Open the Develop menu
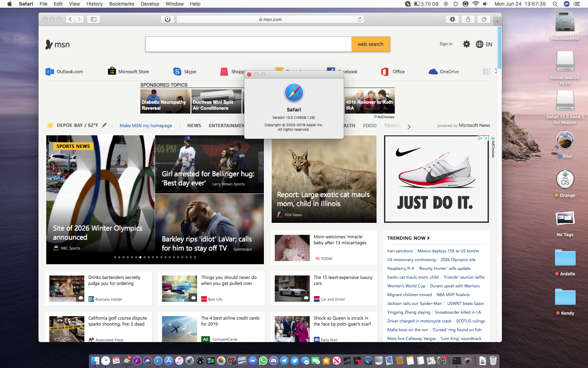 (150, 4)
